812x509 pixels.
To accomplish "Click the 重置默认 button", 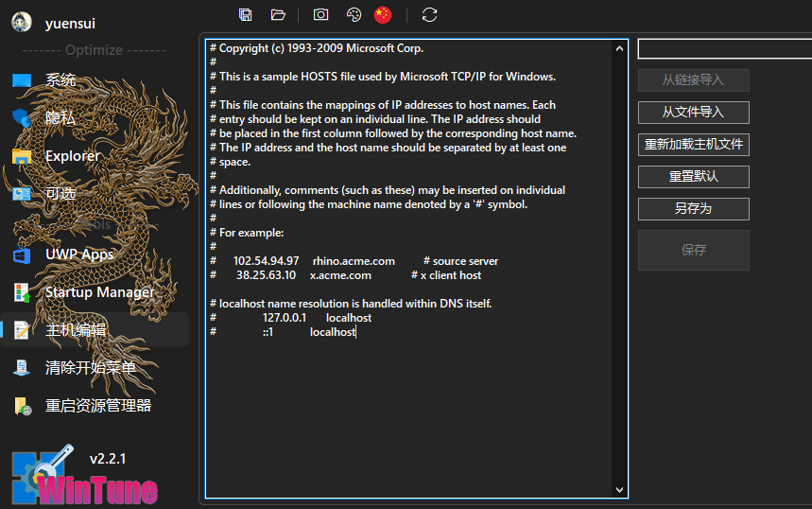I will click(x=694, y=177).
